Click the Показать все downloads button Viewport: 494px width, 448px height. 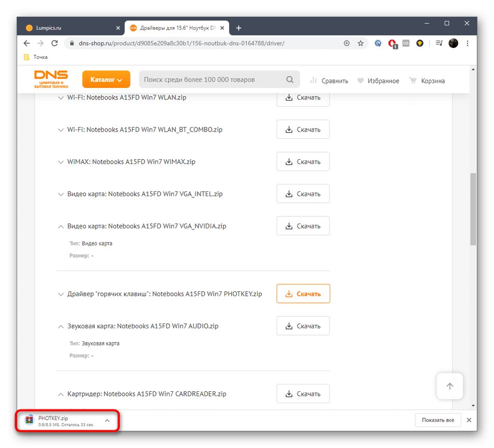pyautogui.click(x=438, y=420)
